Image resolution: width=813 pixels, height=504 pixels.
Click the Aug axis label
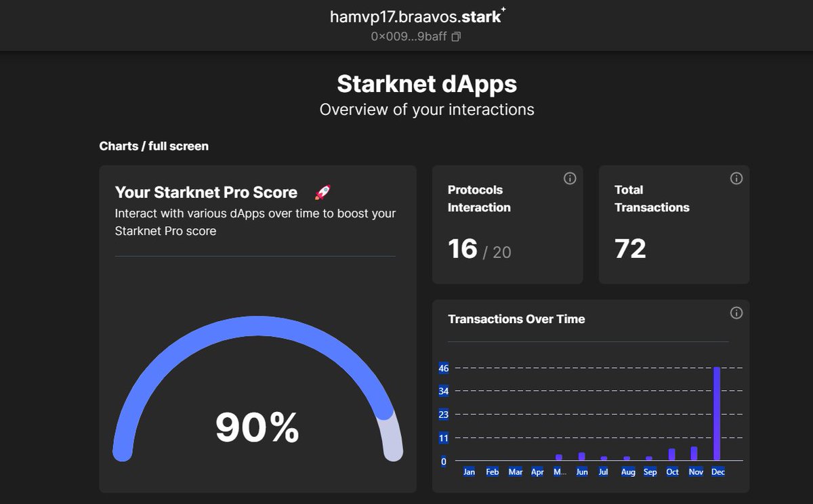coord(628,471)
